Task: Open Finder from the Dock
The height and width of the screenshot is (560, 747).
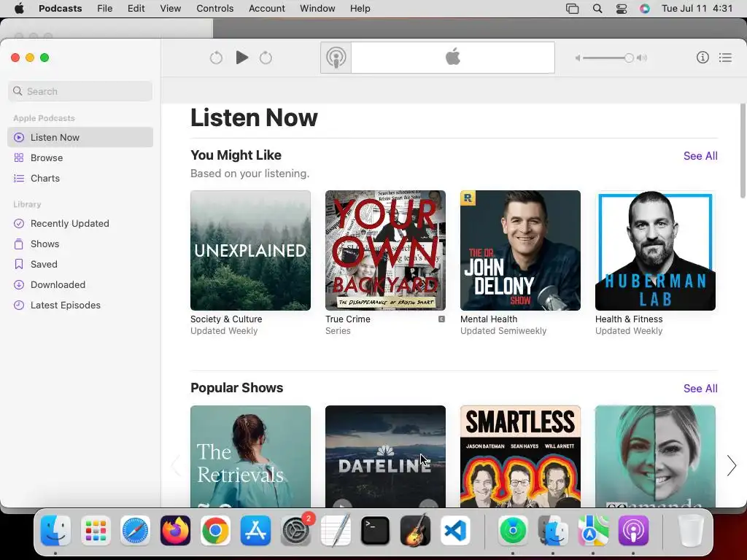Action: [x=55, y=531]
